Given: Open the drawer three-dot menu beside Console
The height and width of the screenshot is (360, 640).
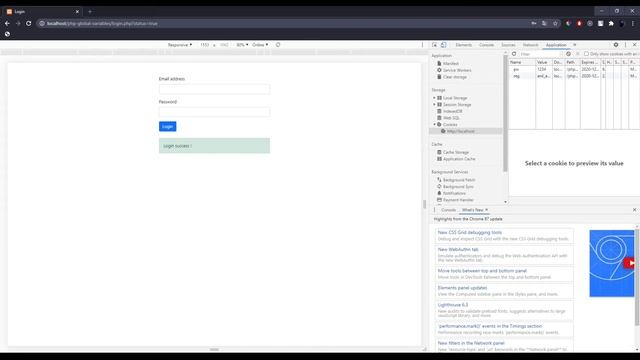Looking at the screenshot, I should point(434,210).
